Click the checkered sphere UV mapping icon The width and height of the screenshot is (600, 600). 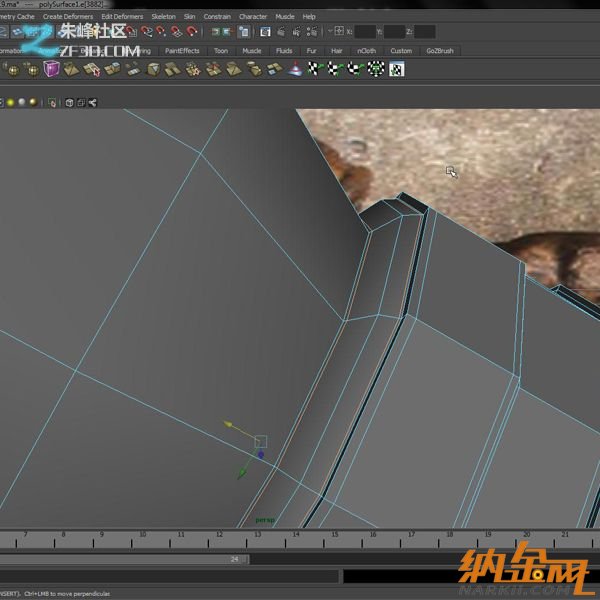pos(376,69)
